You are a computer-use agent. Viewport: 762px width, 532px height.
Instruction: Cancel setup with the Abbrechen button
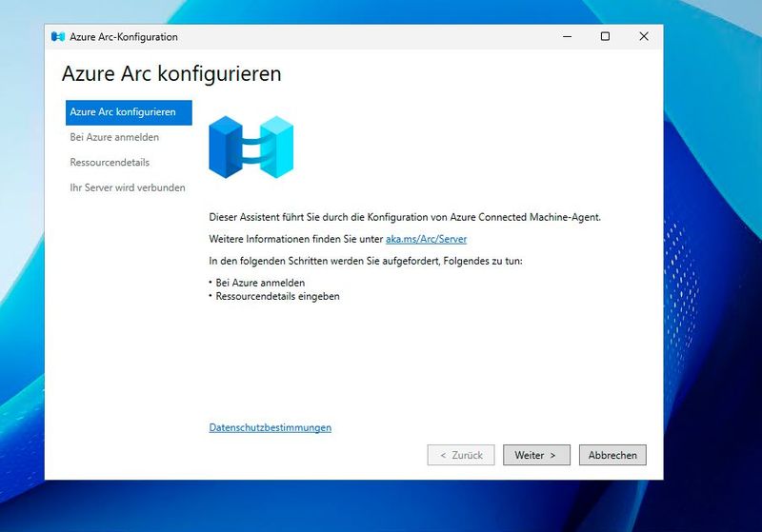[612, 455]
